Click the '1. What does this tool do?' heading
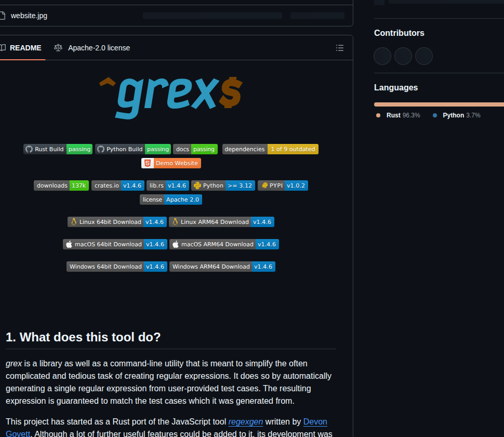Viewport: 504px width, 437px height. pyautogui.click(x=83, y=337)
